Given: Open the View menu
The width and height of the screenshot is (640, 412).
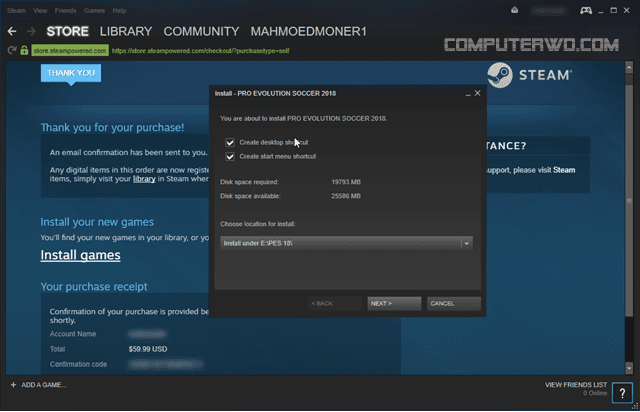Looking at the screenshot, I should tap(40, 11).
